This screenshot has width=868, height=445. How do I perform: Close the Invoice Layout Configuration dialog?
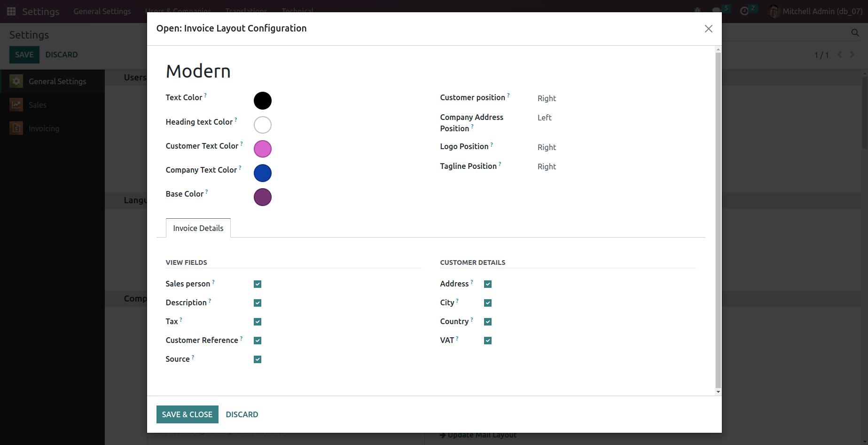coord(708,29)
